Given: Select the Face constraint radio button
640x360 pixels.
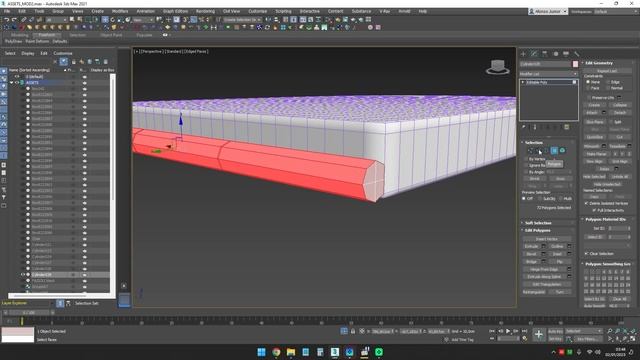Looking at the screenshot, I should tap(588, 88).
